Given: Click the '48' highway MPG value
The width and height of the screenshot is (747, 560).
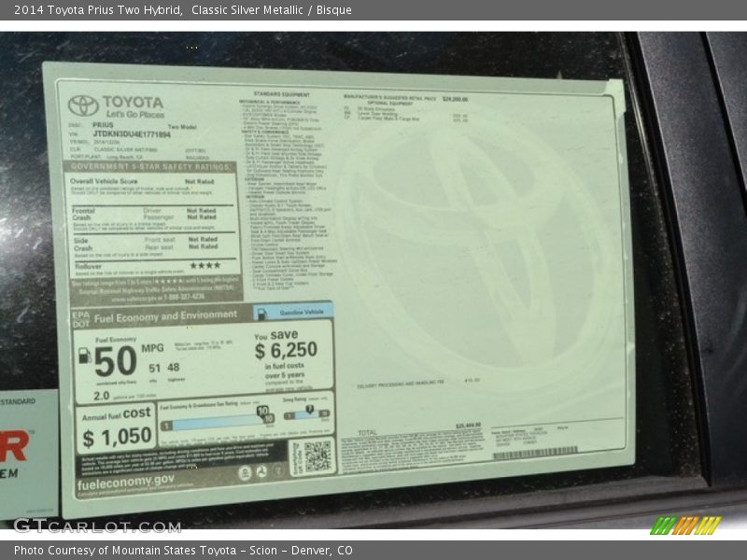Looking at the screenshot, I should click(x=174, y=367).
